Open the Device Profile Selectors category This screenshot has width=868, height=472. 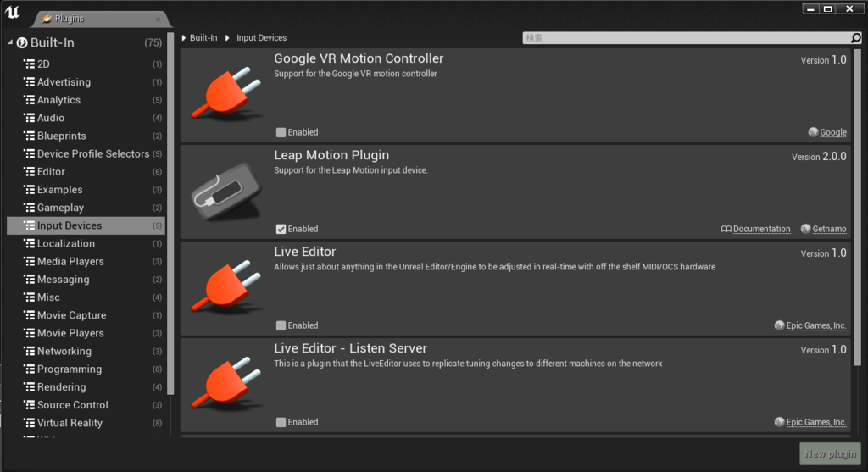click(x=86, y=154)
